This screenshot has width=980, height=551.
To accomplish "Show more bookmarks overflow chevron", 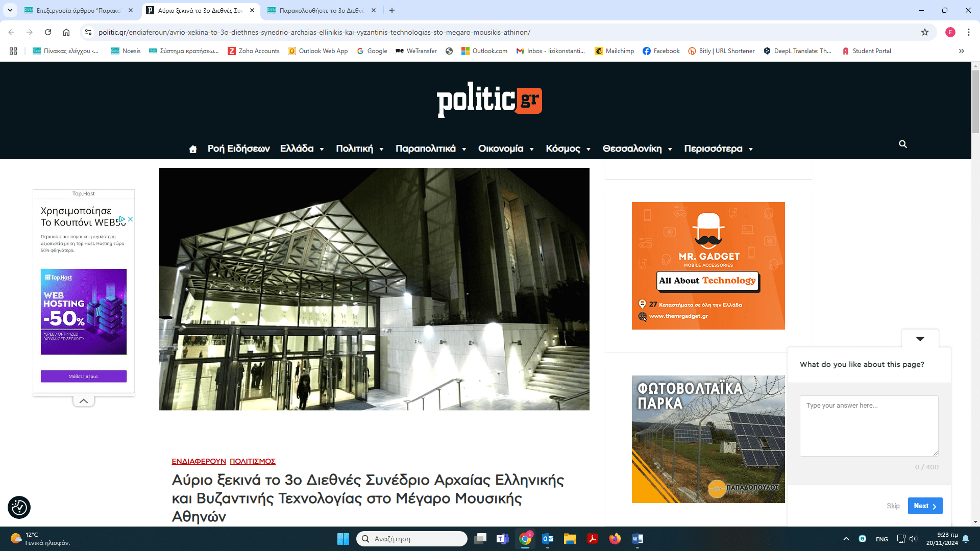I will pyautogui.click(x=961, y=51).
